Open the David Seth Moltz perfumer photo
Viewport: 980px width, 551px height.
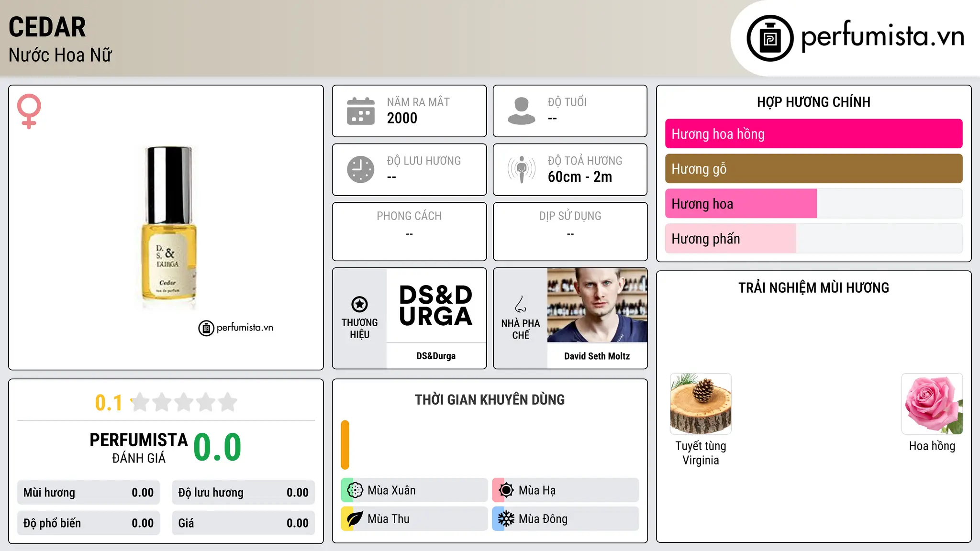(597, 305)
